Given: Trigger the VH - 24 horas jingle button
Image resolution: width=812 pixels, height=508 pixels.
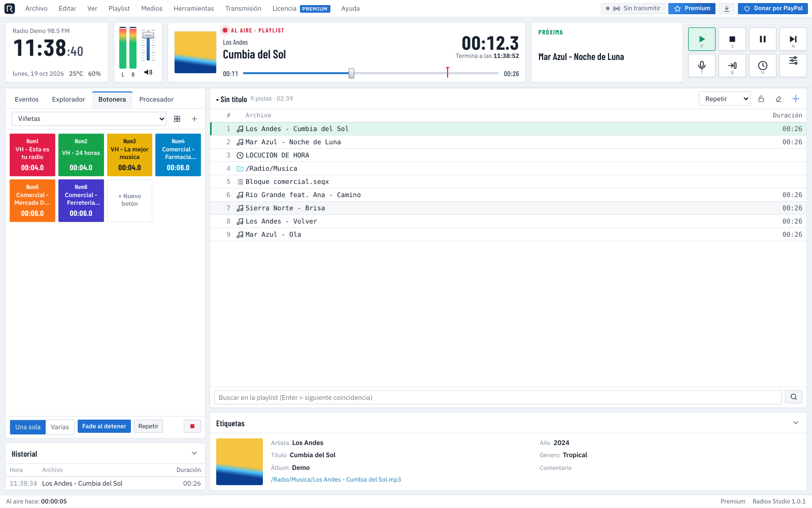Looking at the screenshot, I should 81,155.
